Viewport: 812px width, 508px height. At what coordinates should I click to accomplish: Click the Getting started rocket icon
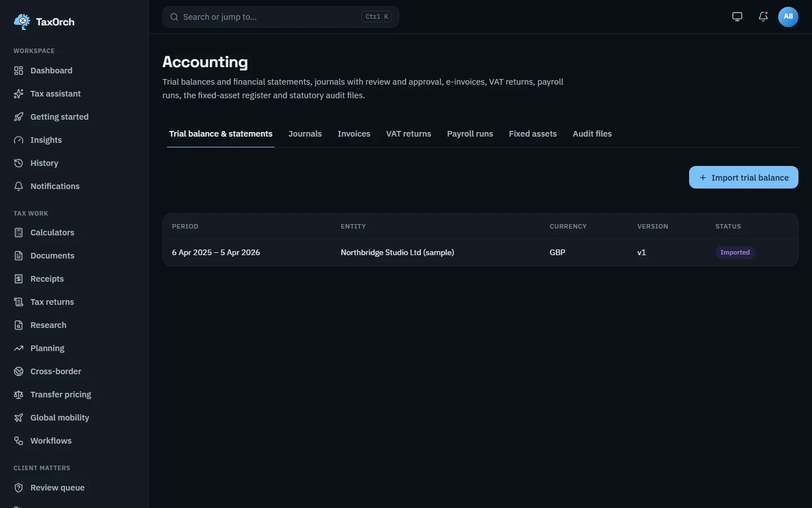click(x=19, y=117)
